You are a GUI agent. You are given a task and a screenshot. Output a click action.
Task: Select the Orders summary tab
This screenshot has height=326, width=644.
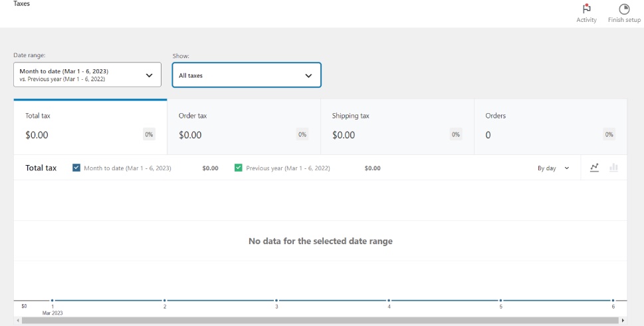pos(550,126)
